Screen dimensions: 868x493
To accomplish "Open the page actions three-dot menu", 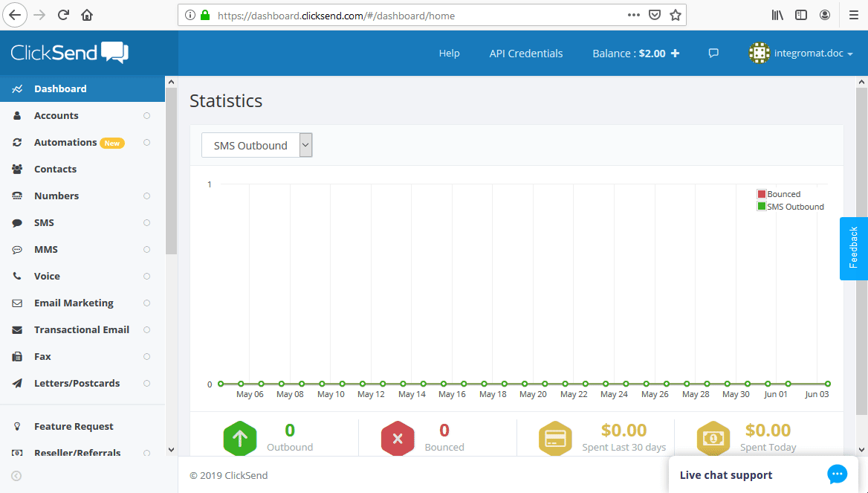I will [634, 15].
